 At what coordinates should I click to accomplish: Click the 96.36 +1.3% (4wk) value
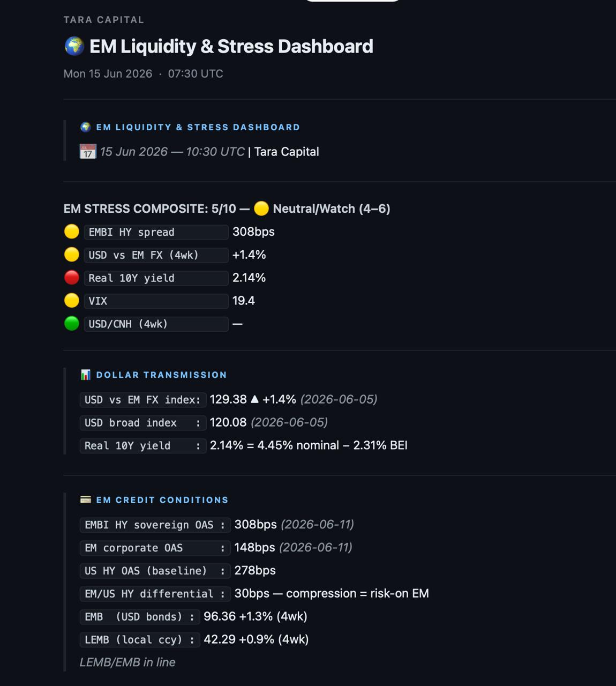coord(256,616)
